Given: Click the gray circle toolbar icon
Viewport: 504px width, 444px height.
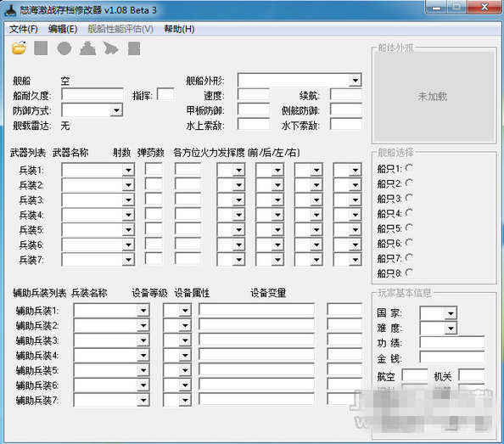Looking at the screenshot, I should tap(64, 48).
